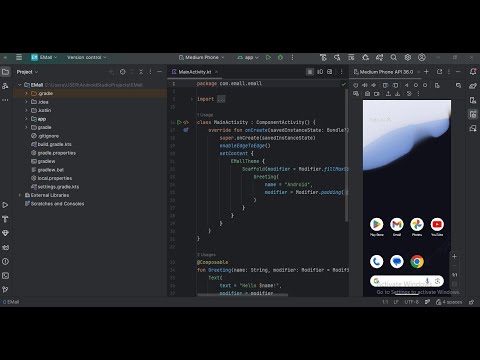Click the Google search bar on the emulator
Image resolution: width=480 pixels, height=360 pixels.
[407, 281]
